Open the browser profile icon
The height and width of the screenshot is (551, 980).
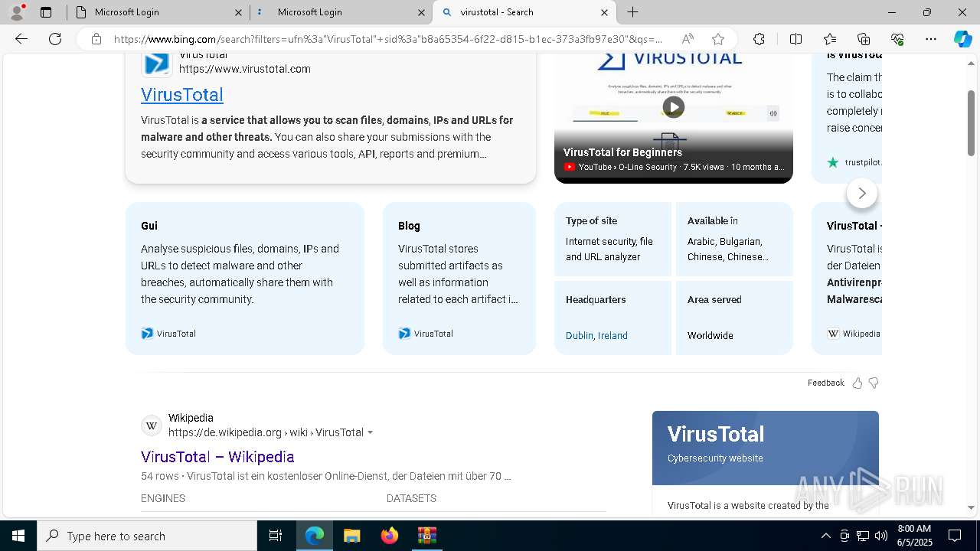tap(17, 12)
